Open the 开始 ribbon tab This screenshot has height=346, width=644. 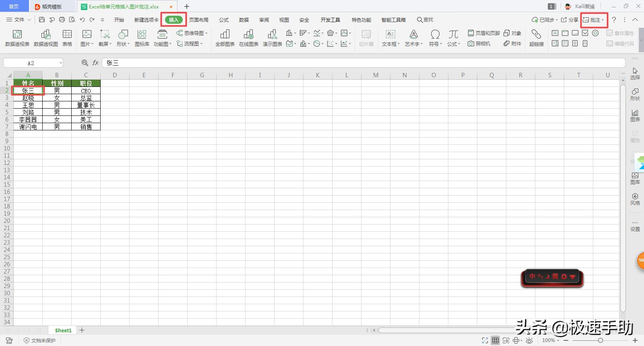pyautogui.click(x=119, y=20)
